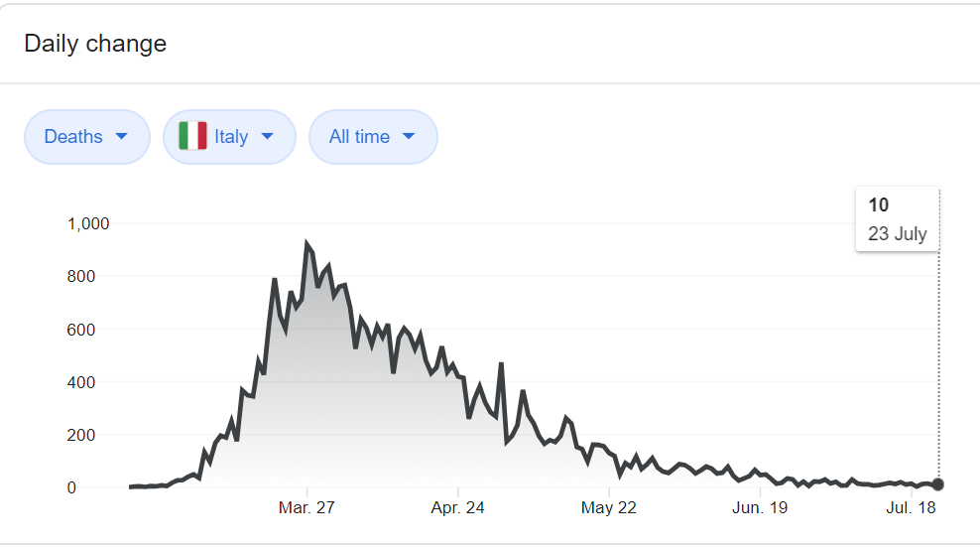Select the Mar. 27 date axis label
The height and width of the screenshot is (547, 980).
(x=306, y=508)
